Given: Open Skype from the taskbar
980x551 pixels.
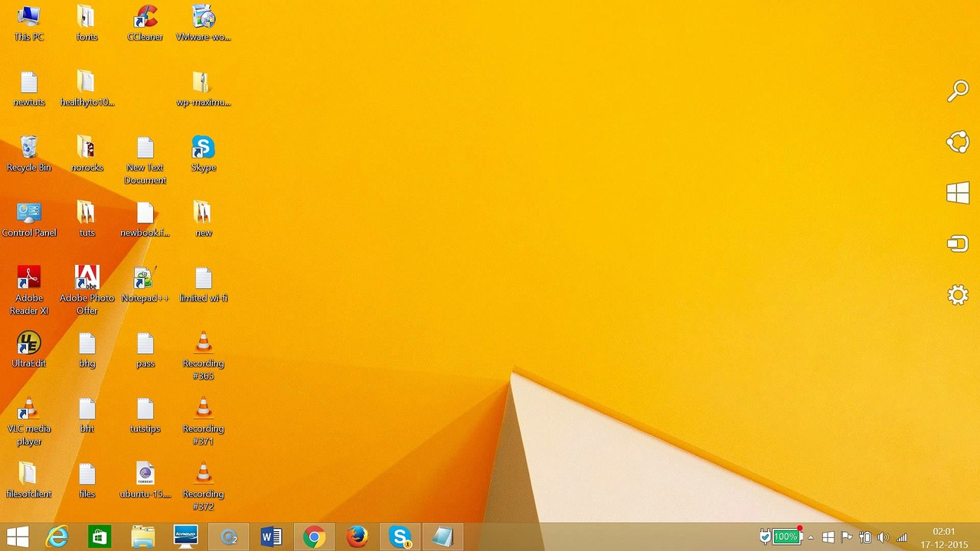Looking at the screenshot, I should click(400, 537).
